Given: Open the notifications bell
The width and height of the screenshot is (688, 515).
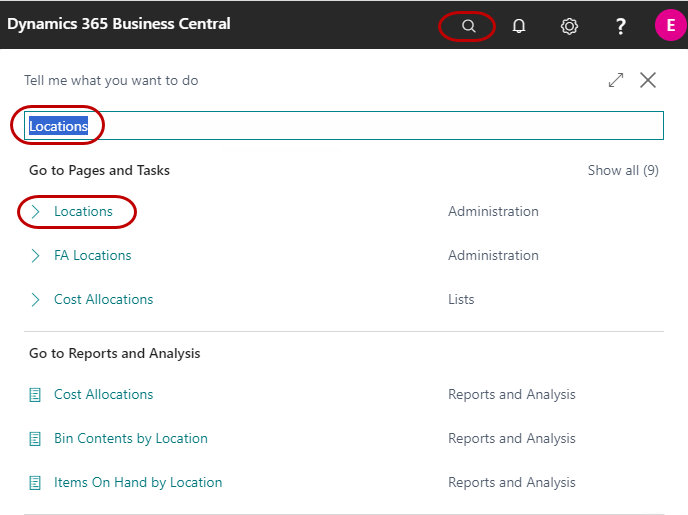Looking at the screenshot, I should coord(519,26).
